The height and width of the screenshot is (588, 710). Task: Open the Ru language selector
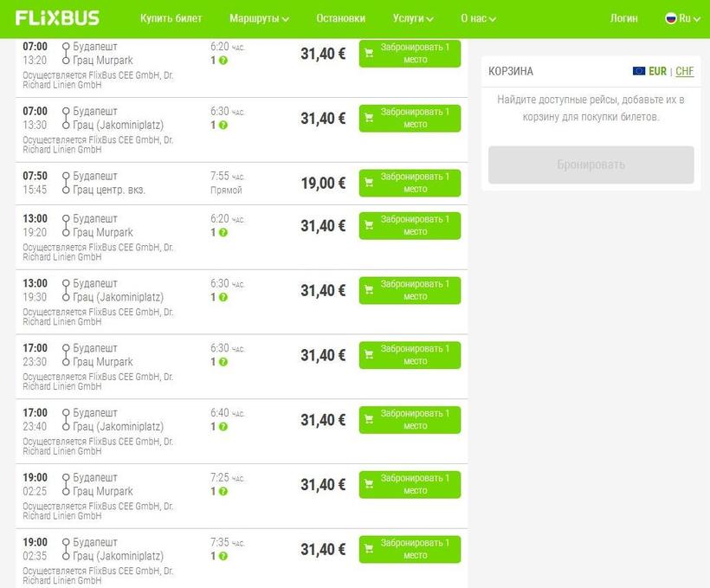(683, 18)
